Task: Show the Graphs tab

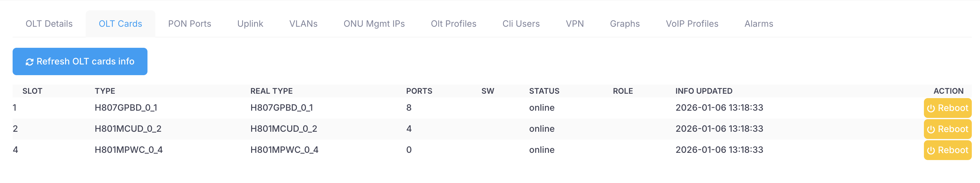Action: 625,24
